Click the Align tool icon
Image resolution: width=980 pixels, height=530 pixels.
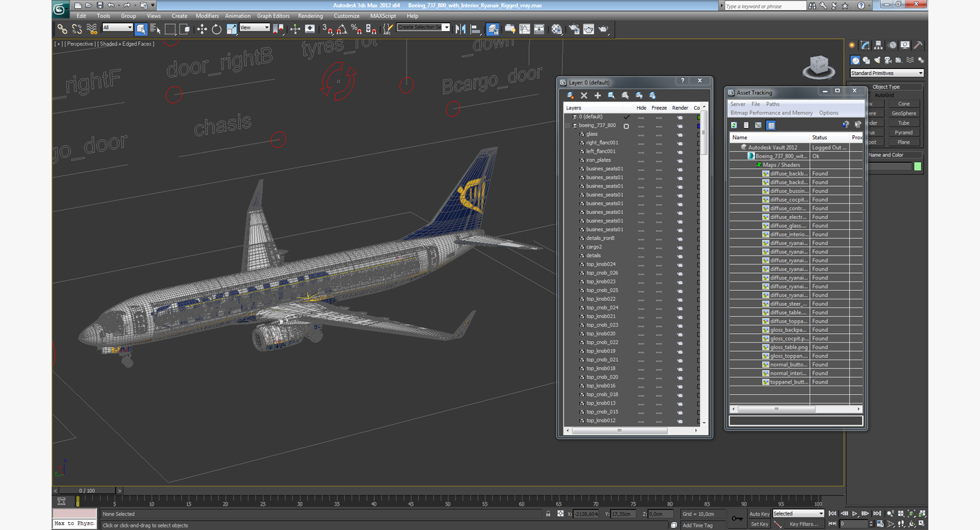(x=475, y=28)
